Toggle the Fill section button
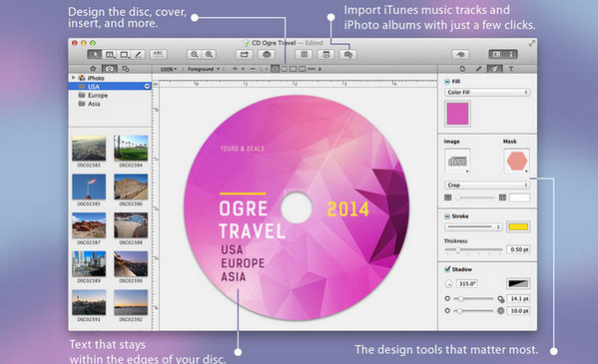Image resolution: width=598 pixels, height=364 pixels. [x=447, y=82]
